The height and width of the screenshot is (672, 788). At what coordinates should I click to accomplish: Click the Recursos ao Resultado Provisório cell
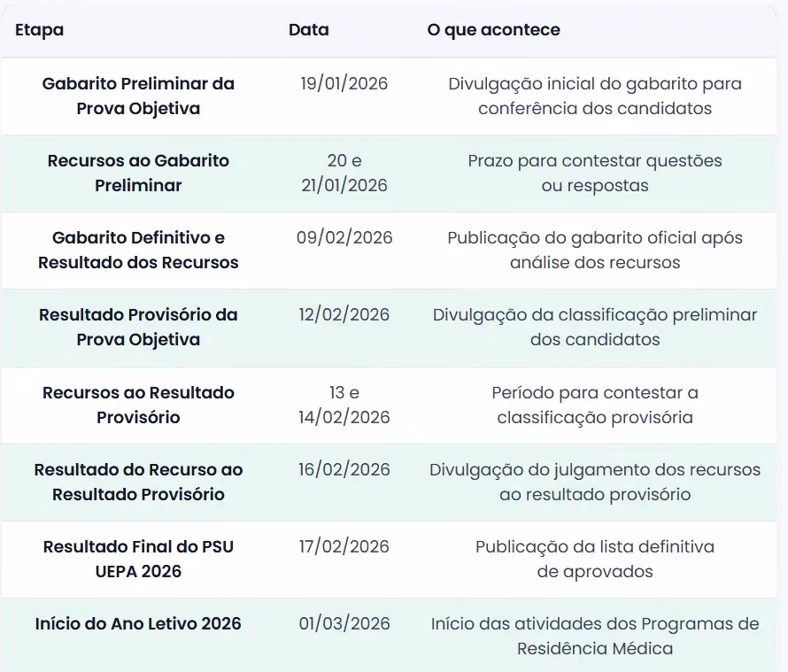coord(138,405)
